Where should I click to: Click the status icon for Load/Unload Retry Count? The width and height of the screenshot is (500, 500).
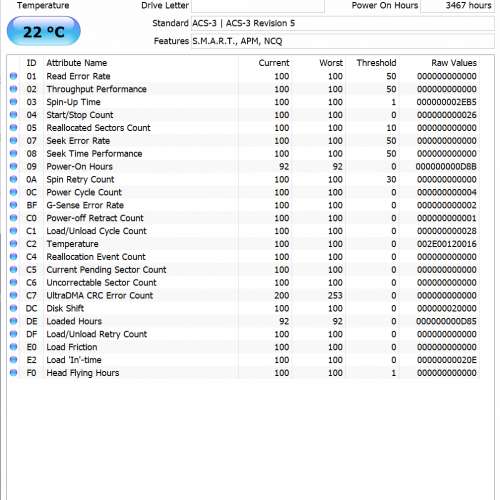coord(13,334)
